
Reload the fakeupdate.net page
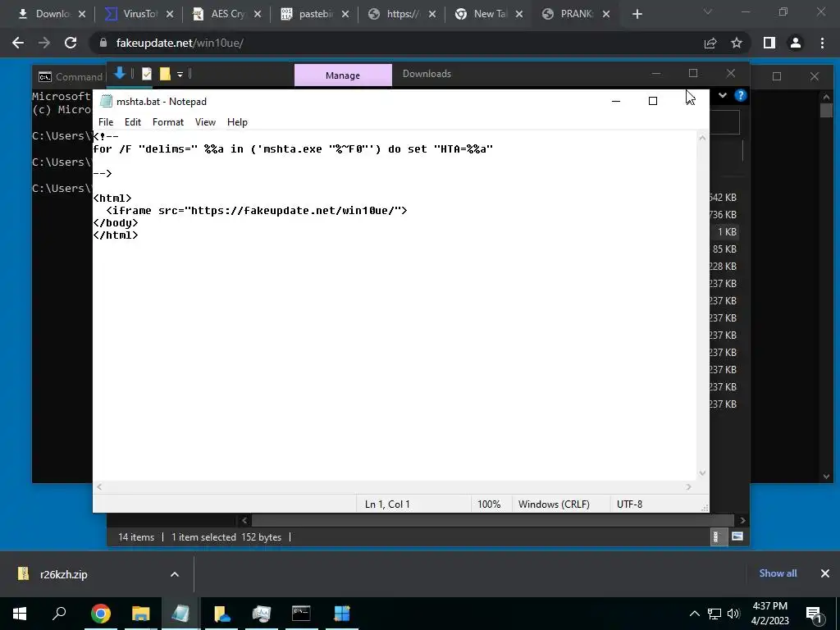[71, 43]
